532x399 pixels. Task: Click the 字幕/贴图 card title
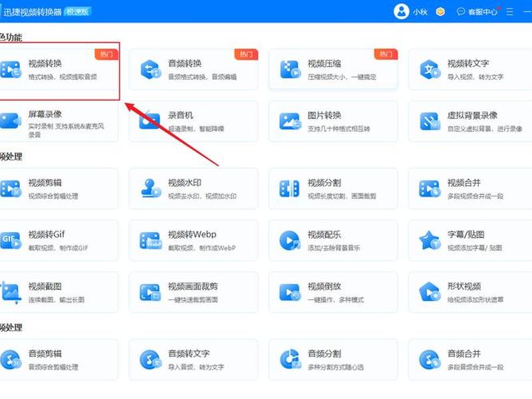click(x=466, y=235)
